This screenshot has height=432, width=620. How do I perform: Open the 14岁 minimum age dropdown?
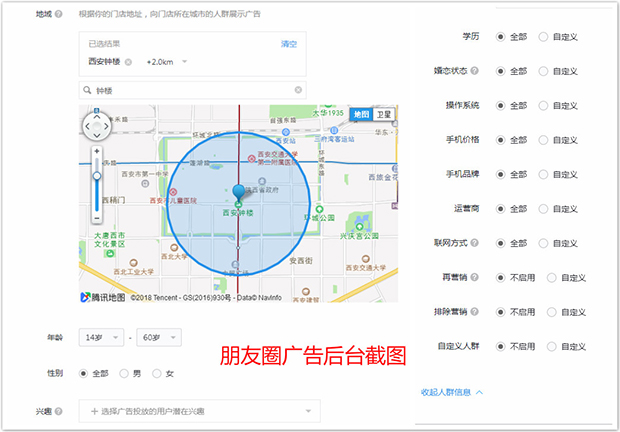pos(101,337)
